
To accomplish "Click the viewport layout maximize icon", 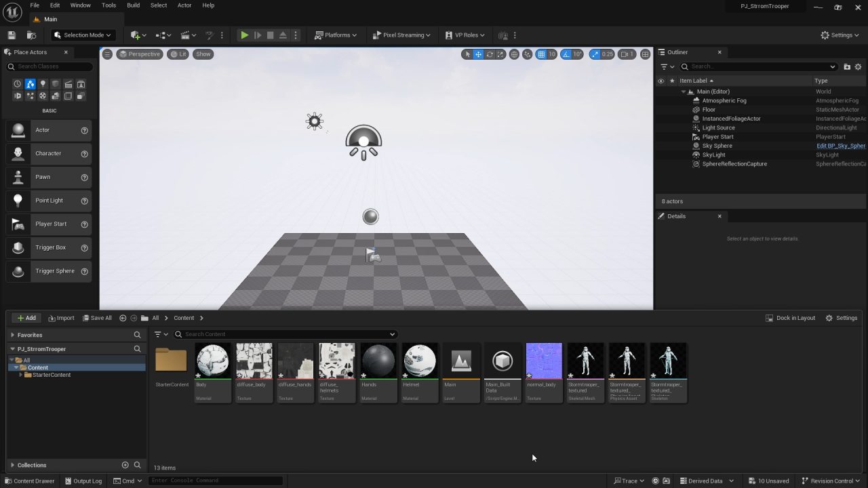I will tap(645, 54).
